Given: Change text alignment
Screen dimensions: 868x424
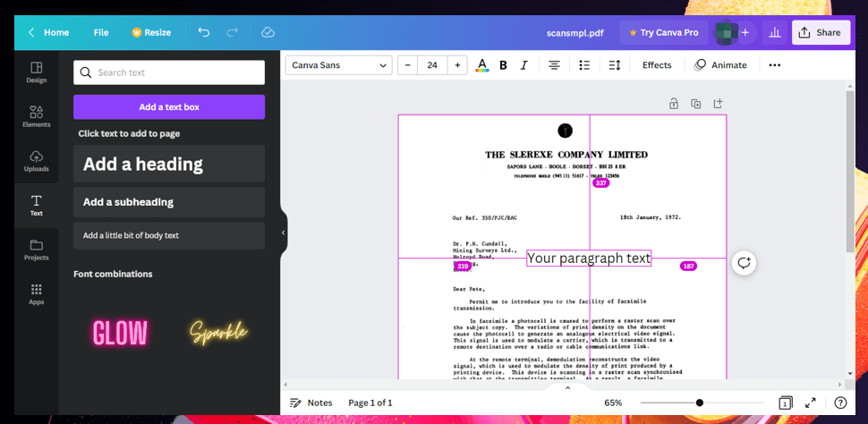Looking at the screenshot, I should pyautogui.click(x=554, y=65).
